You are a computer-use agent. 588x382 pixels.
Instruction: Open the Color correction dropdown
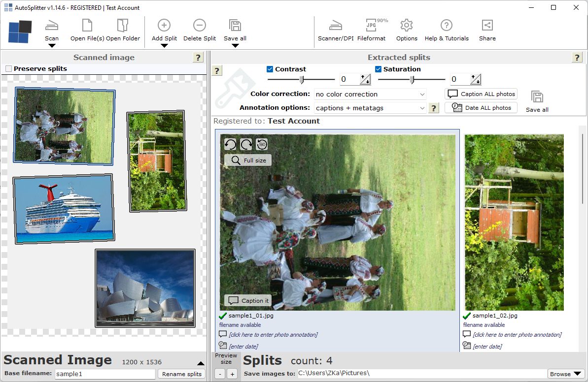point(370,95)
